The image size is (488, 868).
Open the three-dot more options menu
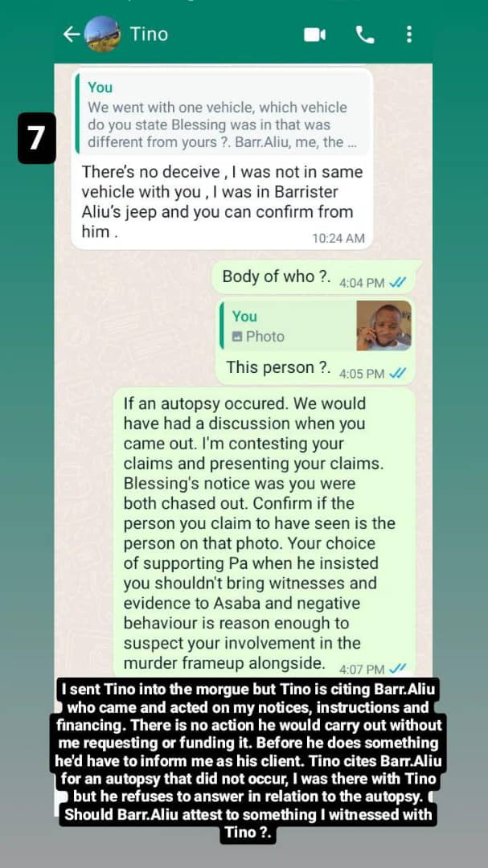[x=408, y=35]
